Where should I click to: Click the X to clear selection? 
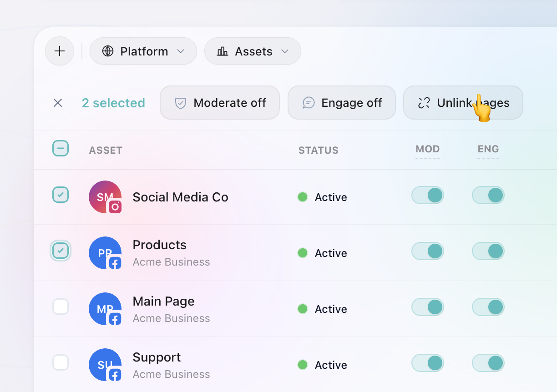tap(58, 103)
